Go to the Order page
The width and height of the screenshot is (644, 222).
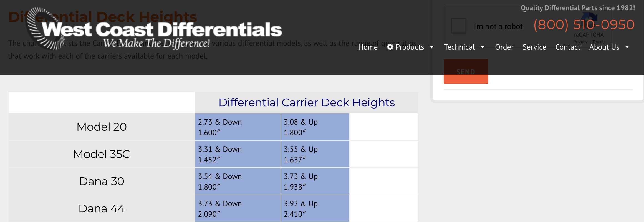(504, 47)
